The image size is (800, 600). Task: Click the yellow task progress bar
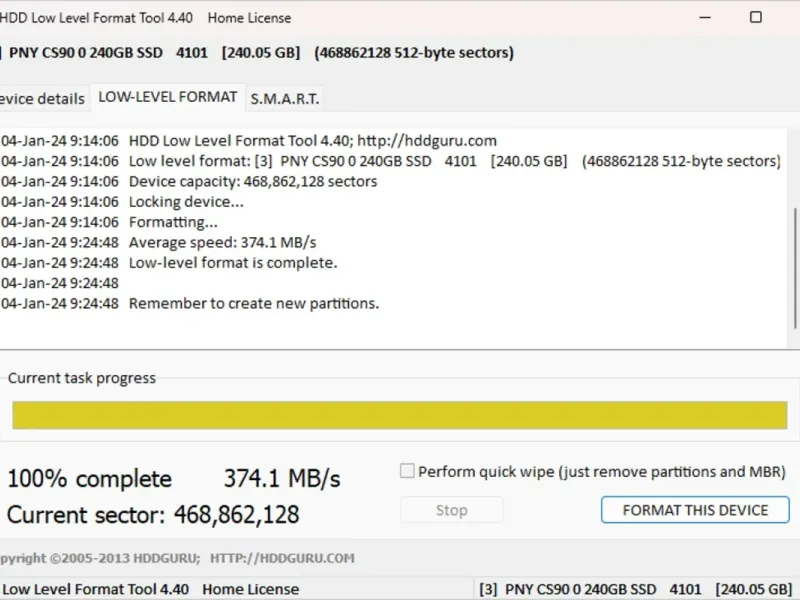point(399,415)
